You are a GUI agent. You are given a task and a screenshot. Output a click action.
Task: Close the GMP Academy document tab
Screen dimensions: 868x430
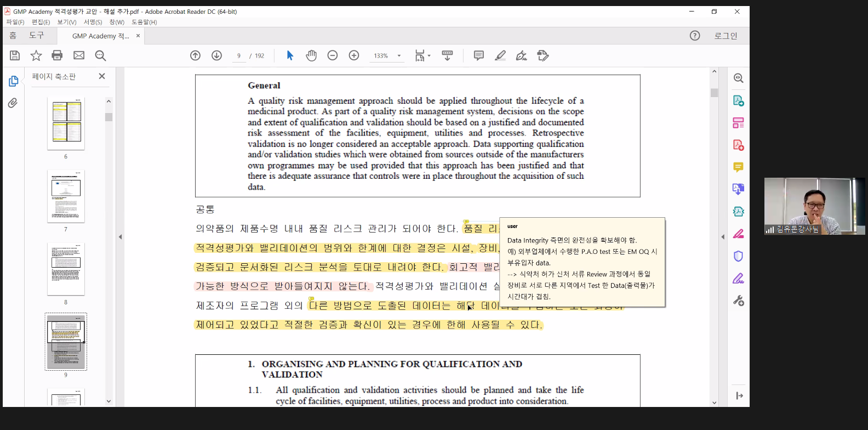click(x=138, y=36)
